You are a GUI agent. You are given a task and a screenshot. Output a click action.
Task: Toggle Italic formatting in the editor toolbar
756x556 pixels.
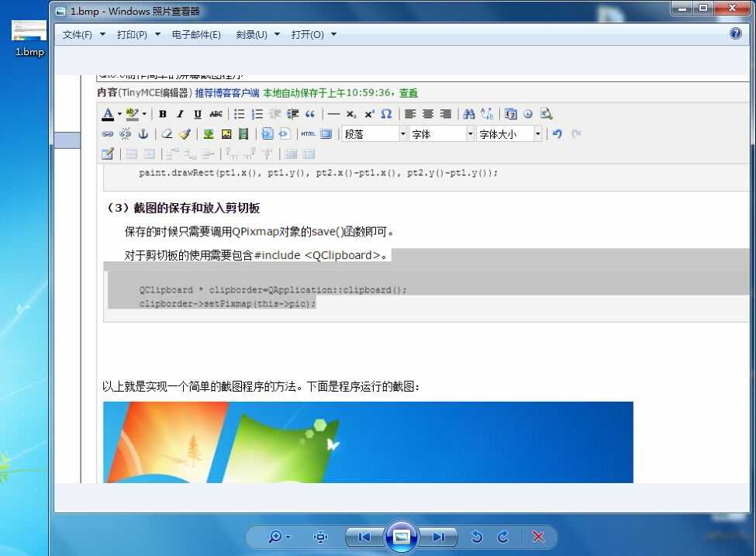pos(180,114)
